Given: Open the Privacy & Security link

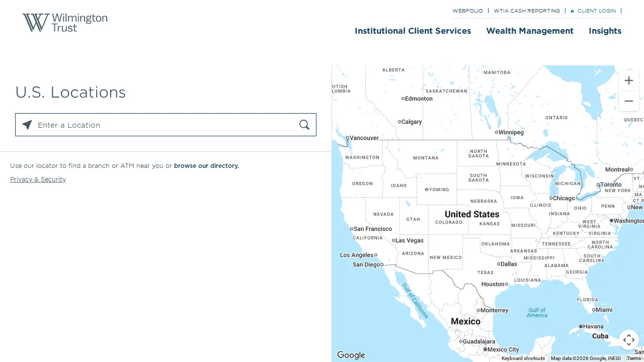Looking at the screenshot, I should [38, 179].
